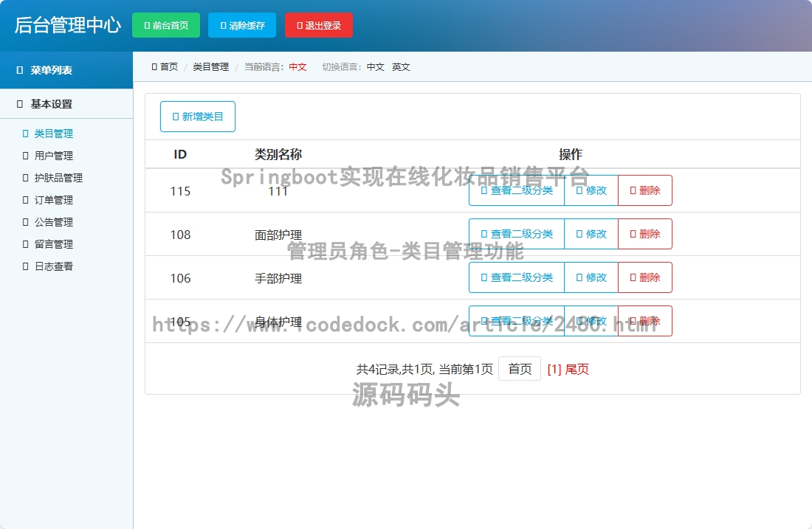The image size is (812, 529).
Task: Click 修改 for 身体护理
Action: (591, 321)
